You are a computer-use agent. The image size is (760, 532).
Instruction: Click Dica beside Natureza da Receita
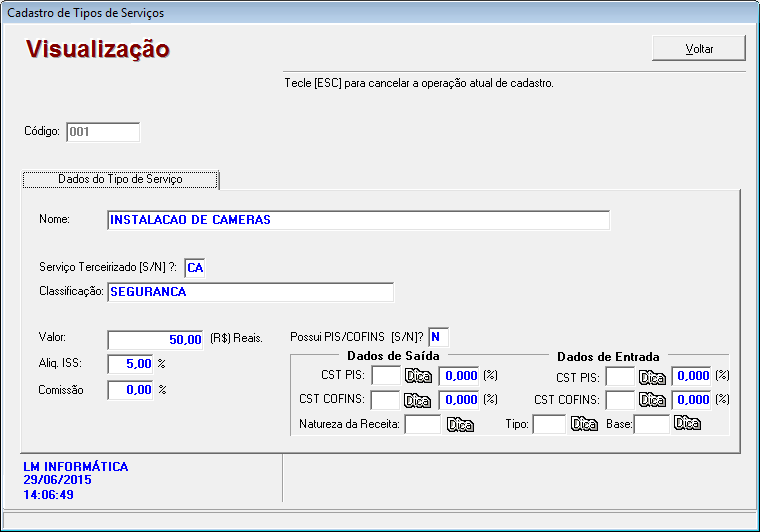459,424
